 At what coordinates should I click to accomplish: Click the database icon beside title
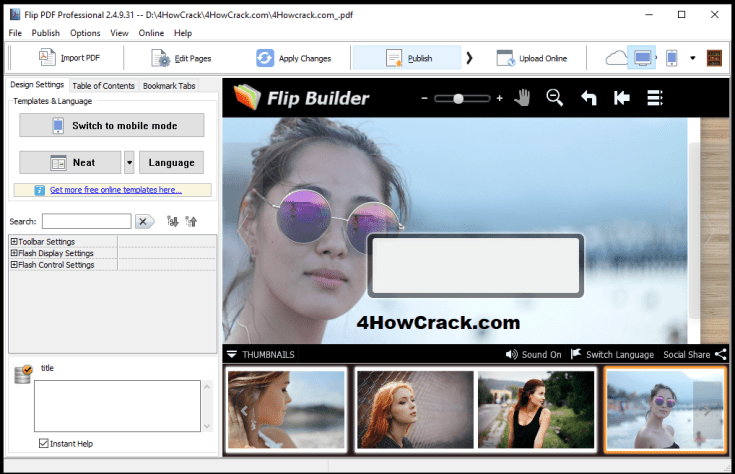[22, 375]
